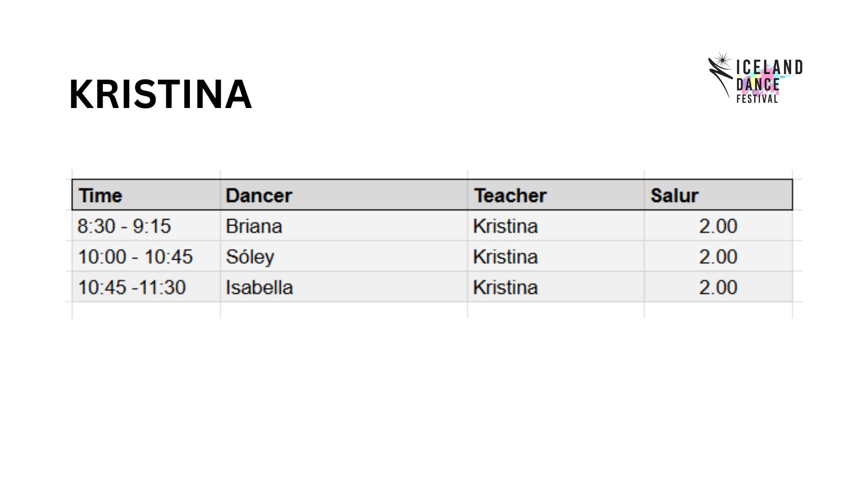Screen dimensions: 868x488
Task: Click the 2.00 Salur value for Briana
Action: coord(718,226)
